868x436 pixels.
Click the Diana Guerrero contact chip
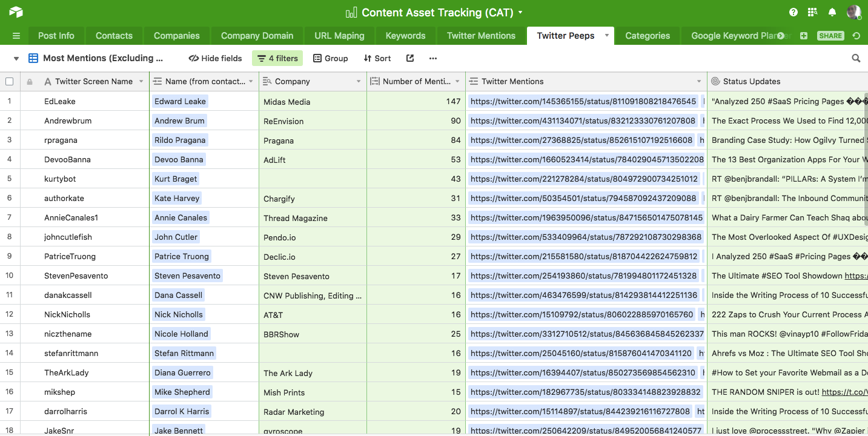pyautogui.click(x=182, y=372)
